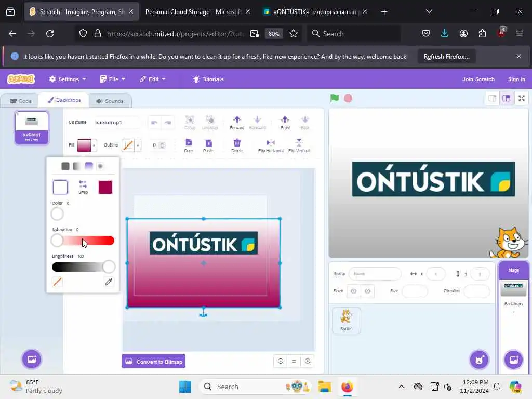Bring selection to Front
This screenshot has height=399, width=532.
coord(285,123)
